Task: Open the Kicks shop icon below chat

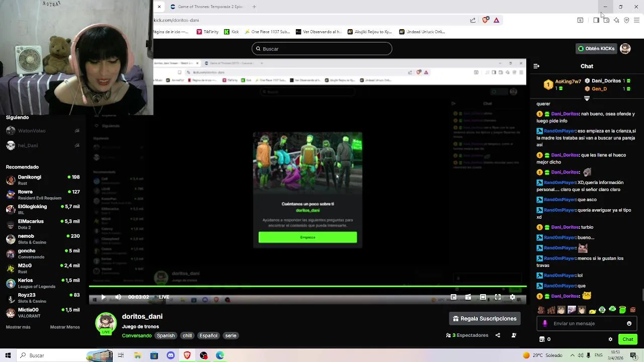Action: coord(542,339)
